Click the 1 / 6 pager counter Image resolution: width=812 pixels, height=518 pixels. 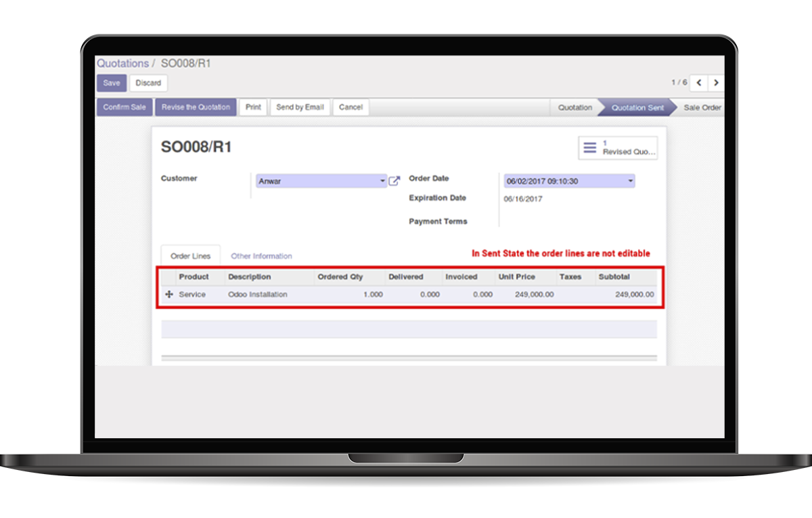(679, 83)
